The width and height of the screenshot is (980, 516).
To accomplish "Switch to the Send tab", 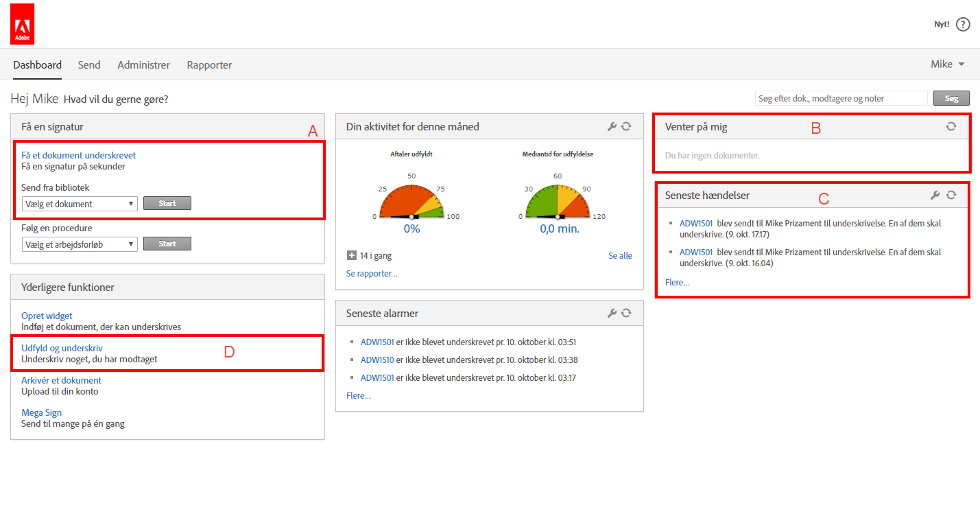I will point(89,65).
